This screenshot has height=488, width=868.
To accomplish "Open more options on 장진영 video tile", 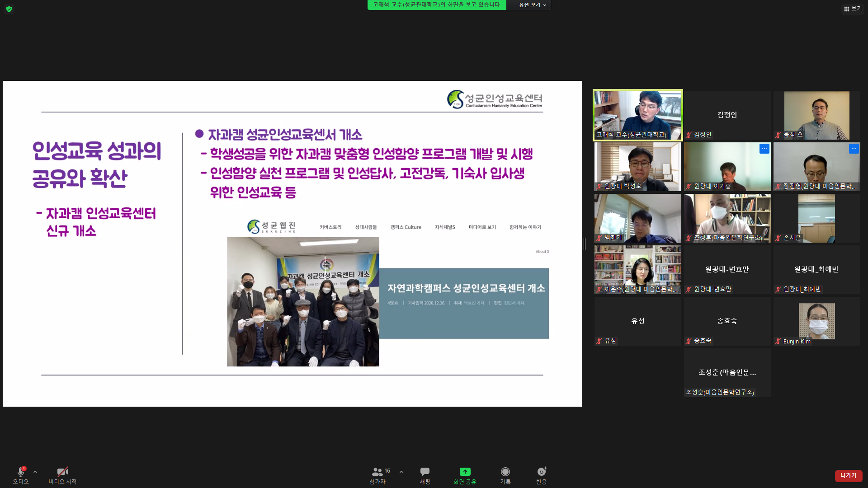I will [854, 149].
